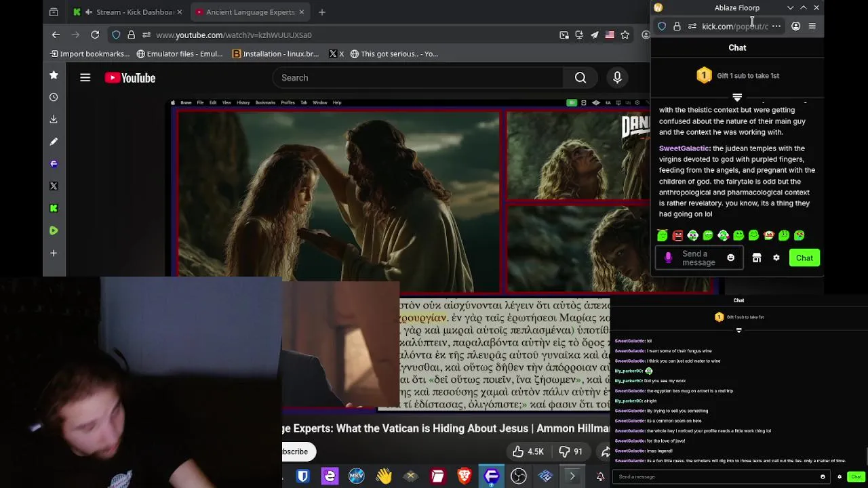Close the Ancient Language Experts tab
This screenshot has height=488, width=868.
coord(301,12)
